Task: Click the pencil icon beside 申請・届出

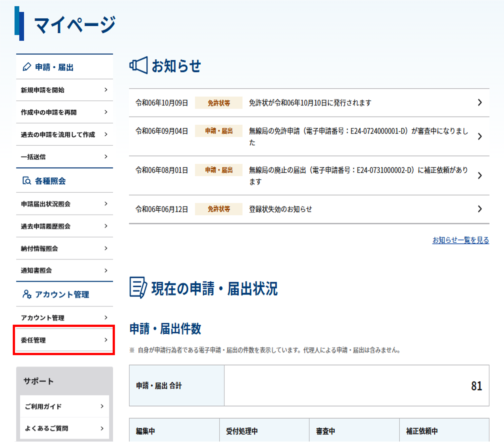Action: [x=27, y=67]
